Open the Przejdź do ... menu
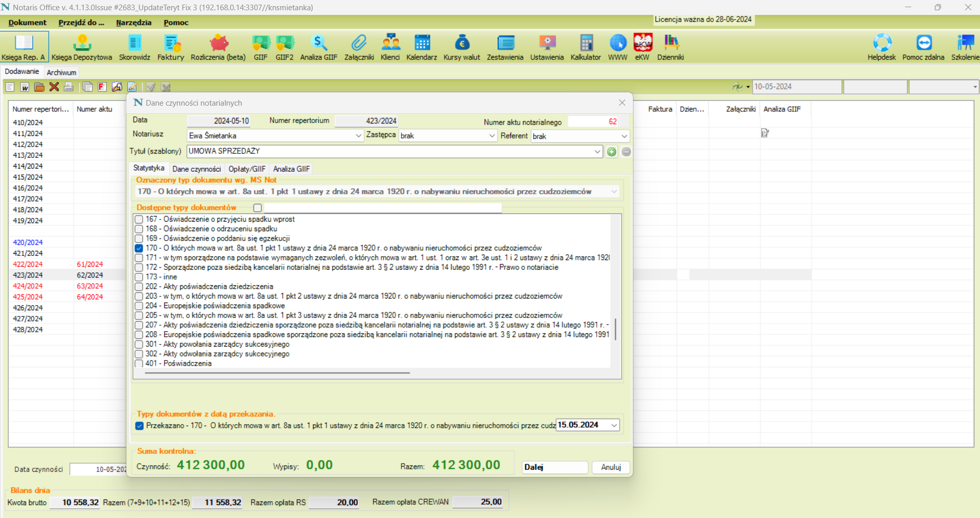This screenshot has height=518, width=980. [81, 23]
